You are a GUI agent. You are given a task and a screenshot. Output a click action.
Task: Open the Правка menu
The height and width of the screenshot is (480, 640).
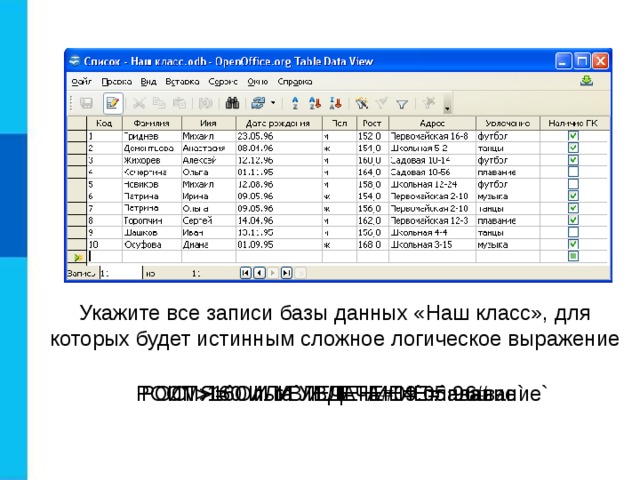pos(117,82)
